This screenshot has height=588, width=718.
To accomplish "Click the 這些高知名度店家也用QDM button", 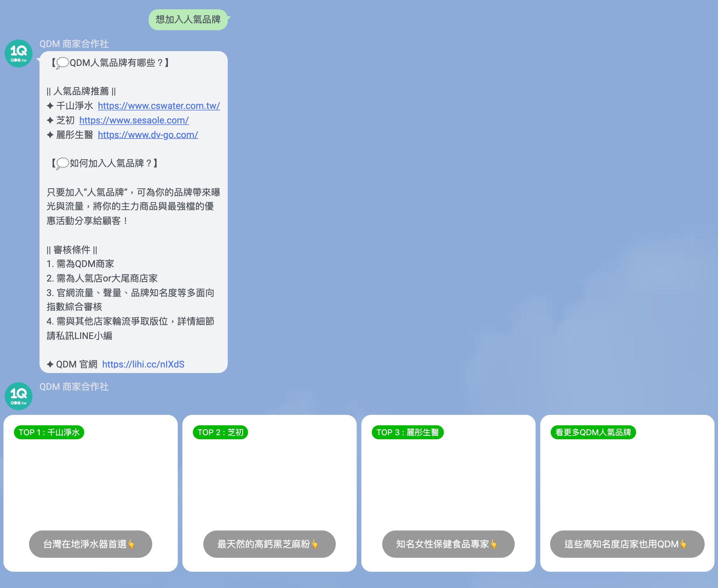I will [627, 544].
